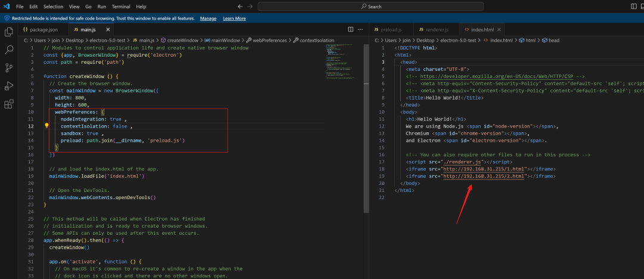Close the main.js tab
644x279 pixels.
[108, 30]
